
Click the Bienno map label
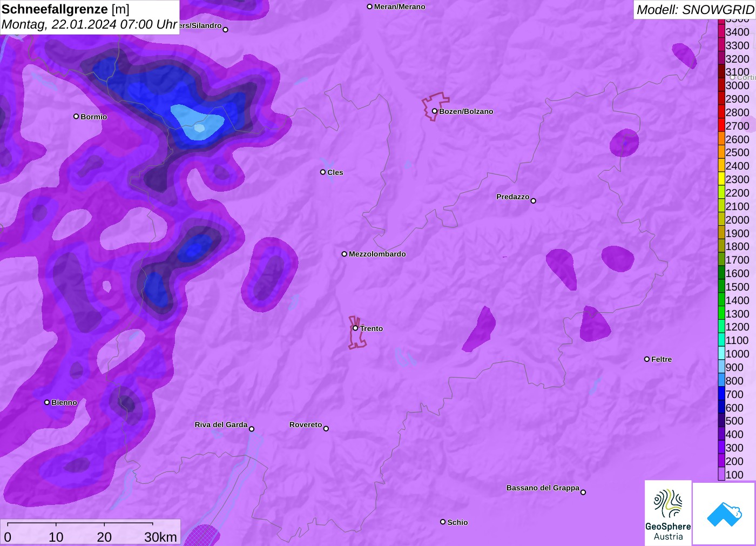pos(64,402)
